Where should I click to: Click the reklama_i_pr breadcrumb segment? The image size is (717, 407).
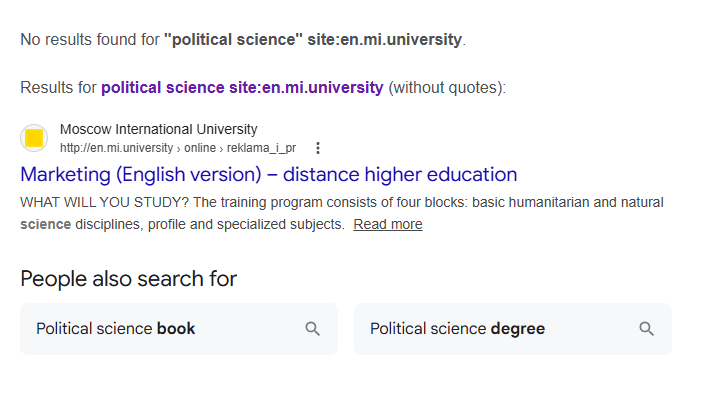click(262, 148)
